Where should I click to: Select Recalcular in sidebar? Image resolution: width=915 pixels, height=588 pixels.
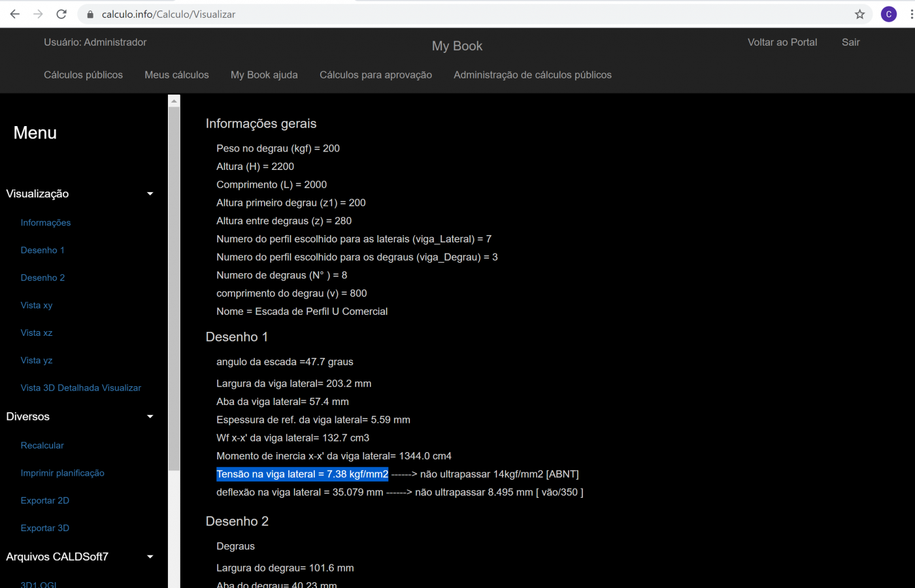[42, 446]
